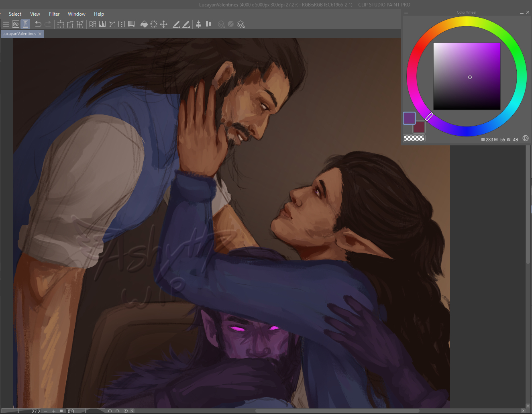Open the Window menu

(76, 14)
